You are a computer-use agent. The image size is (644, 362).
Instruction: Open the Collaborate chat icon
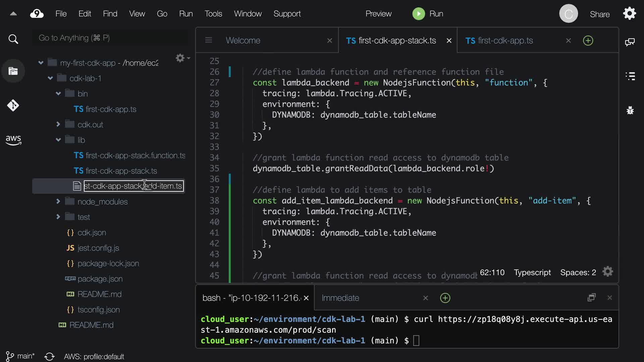[630, 42]
